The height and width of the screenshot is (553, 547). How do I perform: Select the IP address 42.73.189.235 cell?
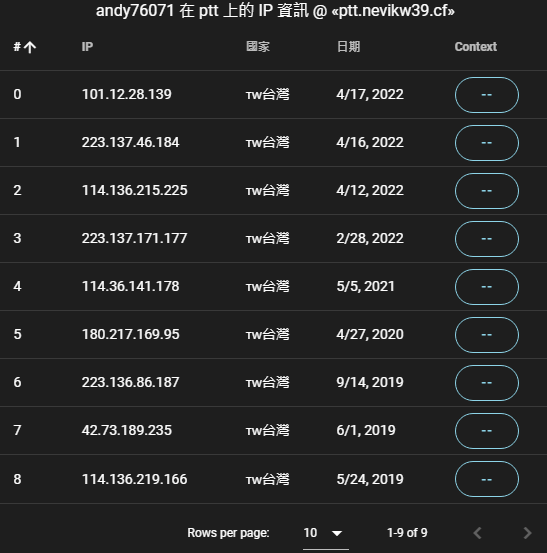(x=127, y=430)
